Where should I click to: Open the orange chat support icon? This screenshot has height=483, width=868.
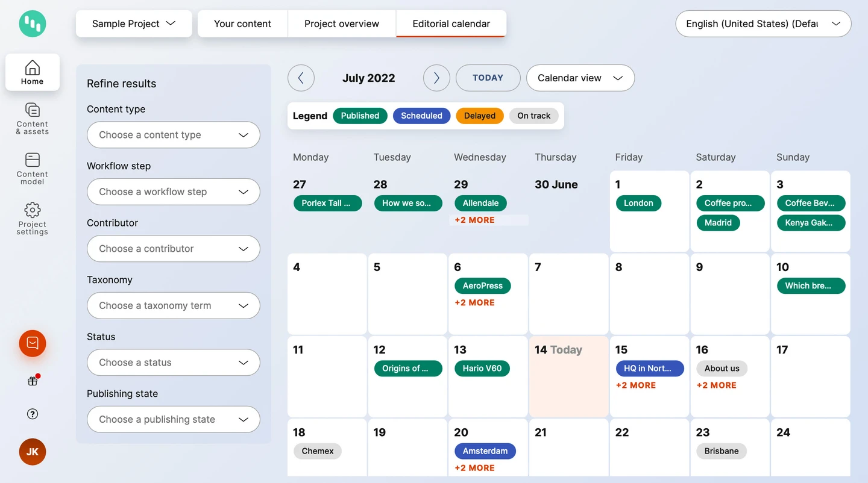pos(33,343)
